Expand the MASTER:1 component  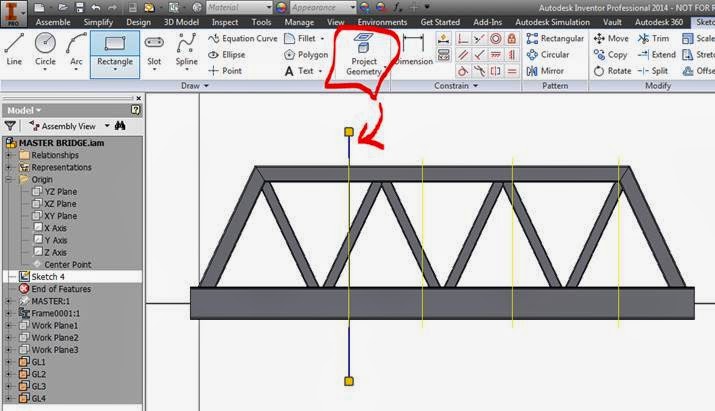(x=8, y=301)
